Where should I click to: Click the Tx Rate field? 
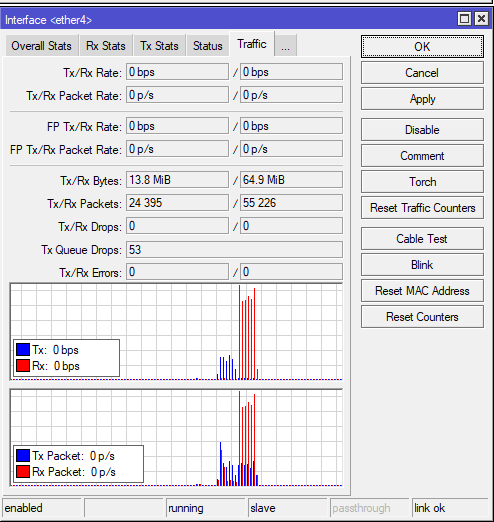tap(177, 72)
